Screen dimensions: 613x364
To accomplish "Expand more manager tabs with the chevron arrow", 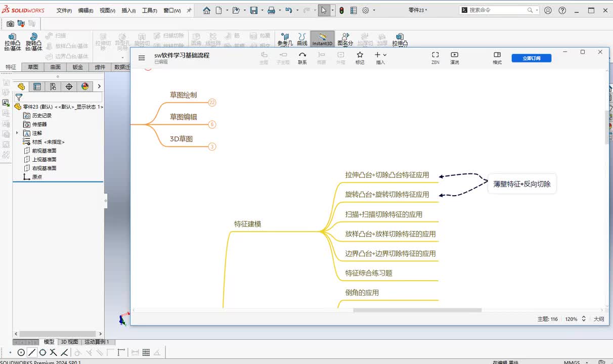I will (99, 86).
